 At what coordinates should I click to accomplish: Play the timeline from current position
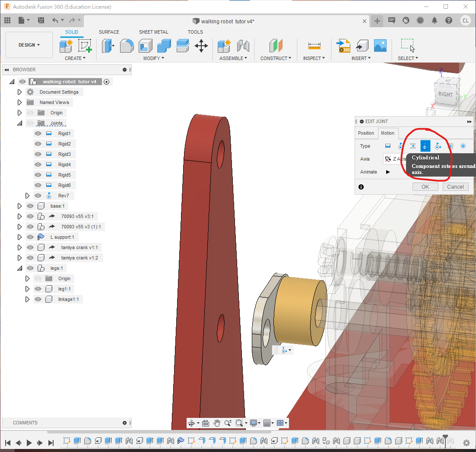(x=29, y=443)
